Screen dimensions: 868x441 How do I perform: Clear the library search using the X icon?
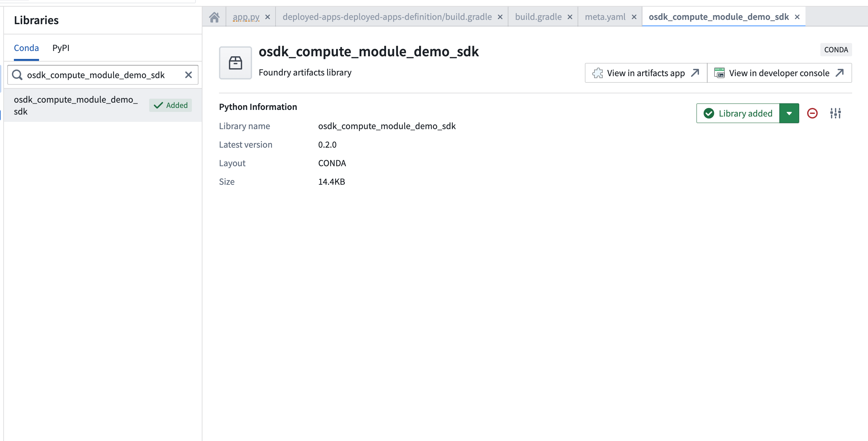tap(188, 75)
